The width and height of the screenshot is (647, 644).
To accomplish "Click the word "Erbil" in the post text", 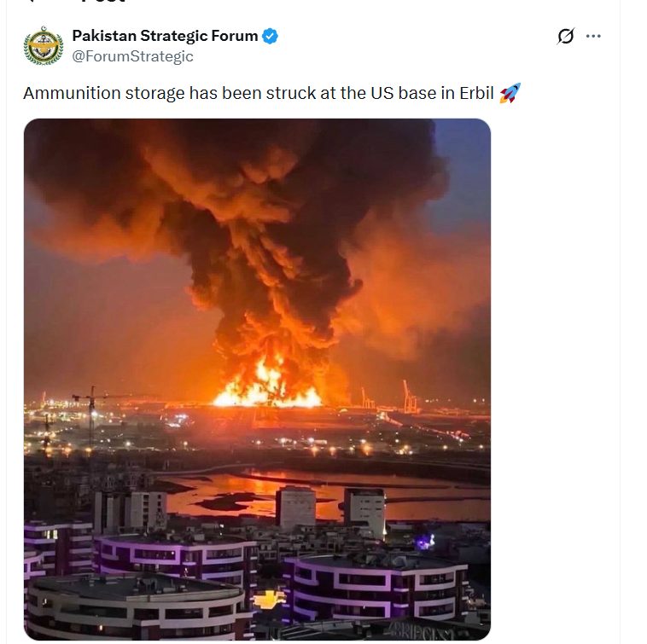I will [475, 93].
